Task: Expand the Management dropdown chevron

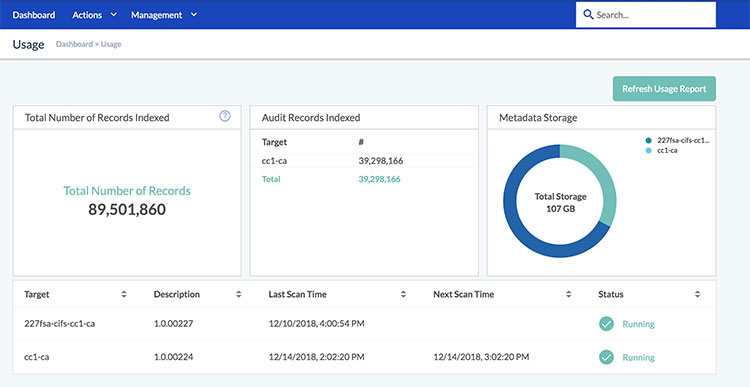Action: [194, 14]
